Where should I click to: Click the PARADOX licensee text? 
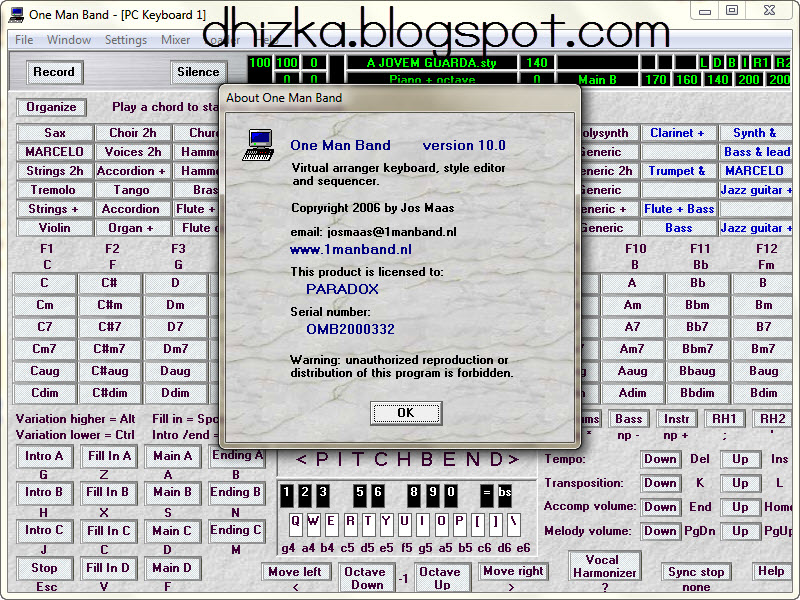pyautogui.click(x=342, y=289)
